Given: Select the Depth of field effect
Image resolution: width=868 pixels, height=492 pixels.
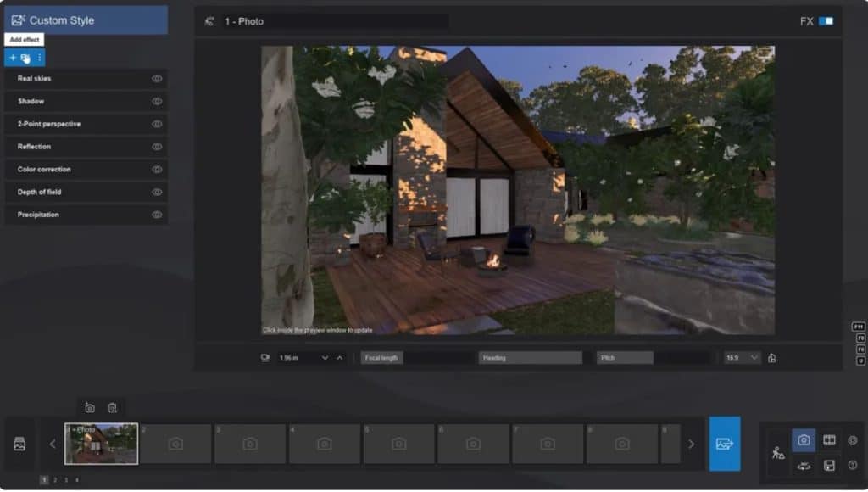Looking at the screenshot, I should pos(51,192).
